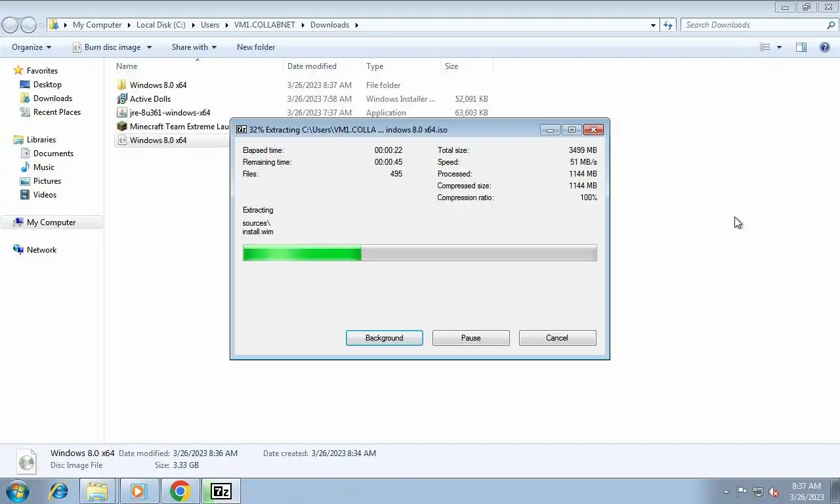Open Downloads under Favorites

tap(52, 98)
